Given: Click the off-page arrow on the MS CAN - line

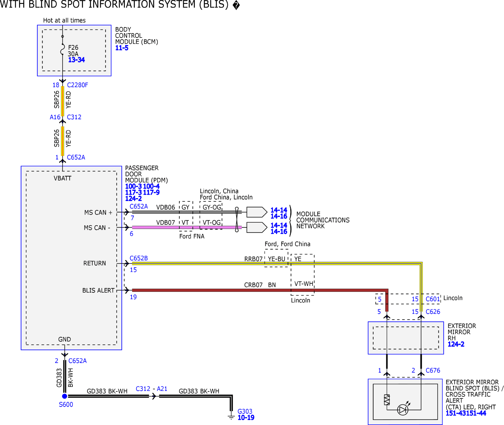Looking at the screenshot, I should point(257,227).
